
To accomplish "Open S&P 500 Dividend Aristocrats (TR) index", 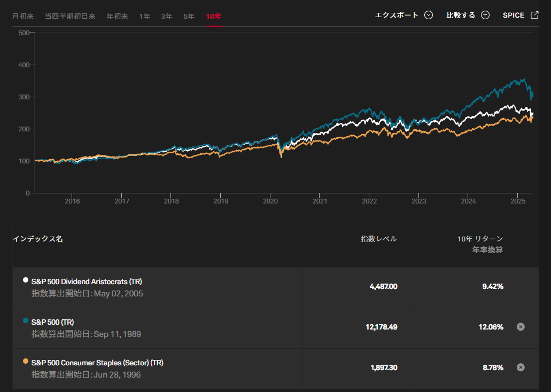I will 87,281.
